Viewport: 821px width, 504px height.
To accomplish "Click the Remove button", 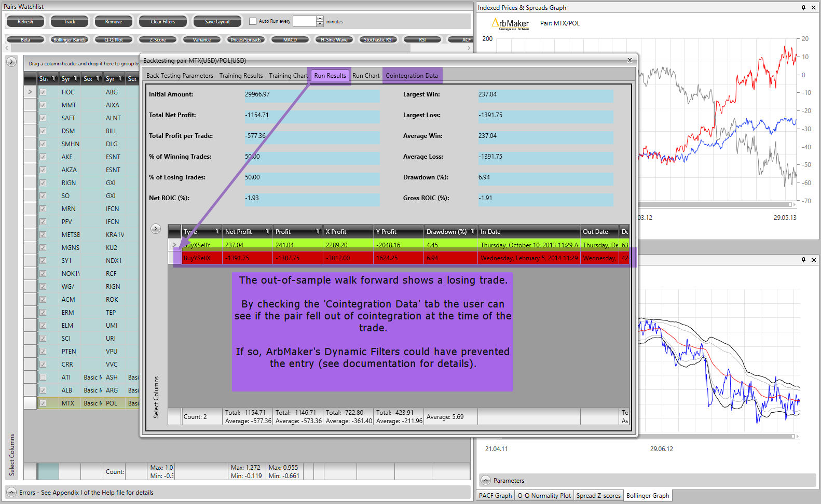I will [114, 22].
